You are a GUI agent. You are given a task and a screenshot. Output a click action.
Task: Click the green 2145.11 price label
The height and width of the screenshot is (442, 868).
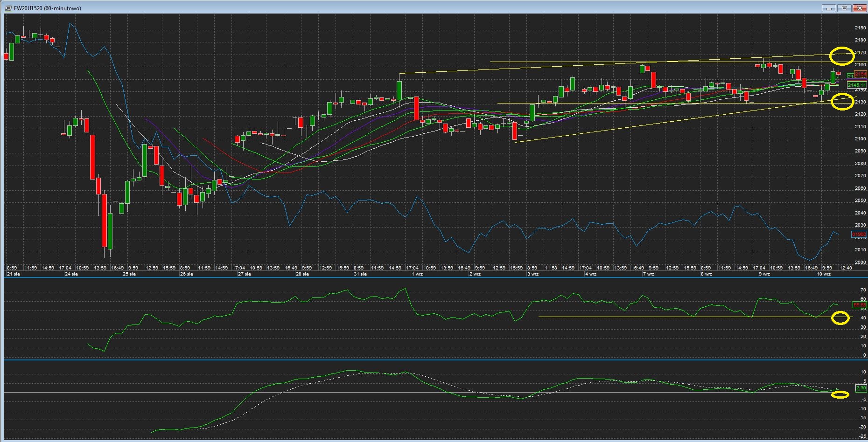[x=856, y=85]
